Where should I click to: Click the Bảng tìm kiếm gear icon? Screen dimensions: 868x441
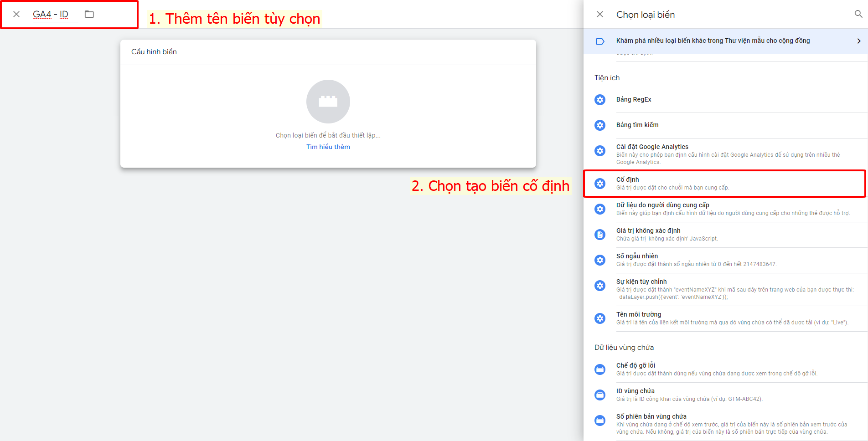click(x=600, y=125)
